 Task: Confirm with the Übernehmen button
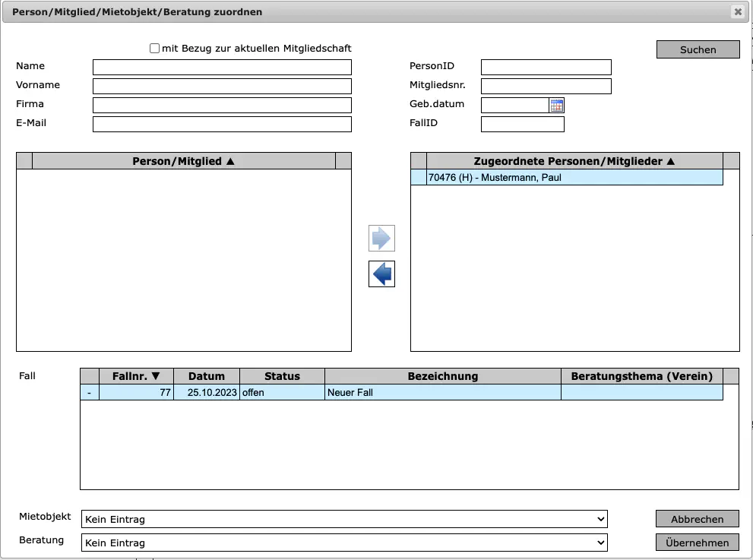(697, 543)
